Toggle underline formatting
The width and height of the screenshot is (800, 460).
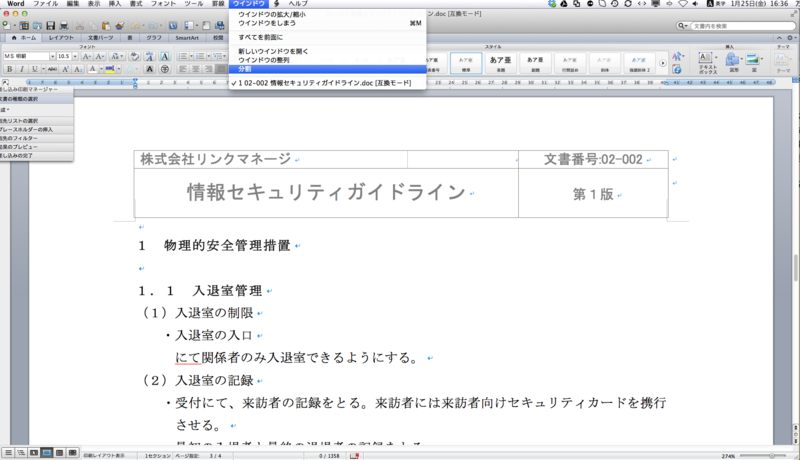[x=34, y=69]
